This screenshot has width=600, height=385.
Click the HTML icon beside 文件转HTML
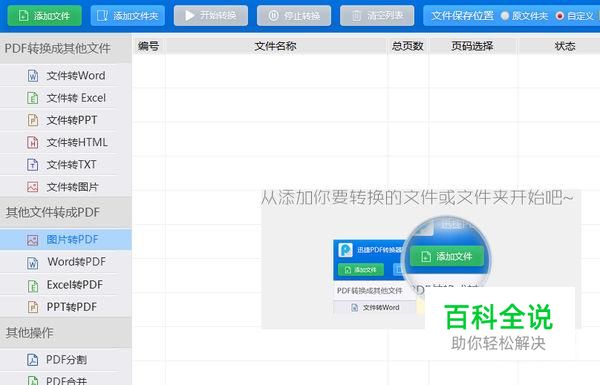click(33, 142)
